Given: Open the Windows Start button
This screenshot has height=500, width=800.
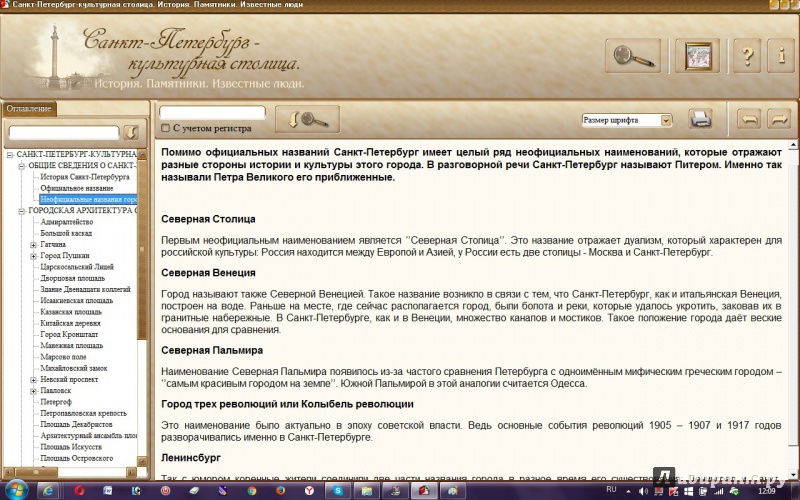Looking at the screenshot, I should tap(15, 490).
